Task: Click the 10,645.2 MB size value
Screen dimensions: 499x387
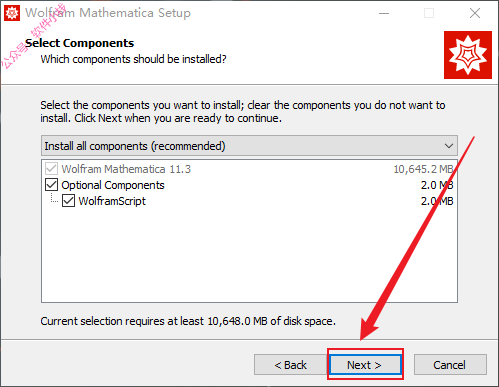Action: (x=423, y=169)
